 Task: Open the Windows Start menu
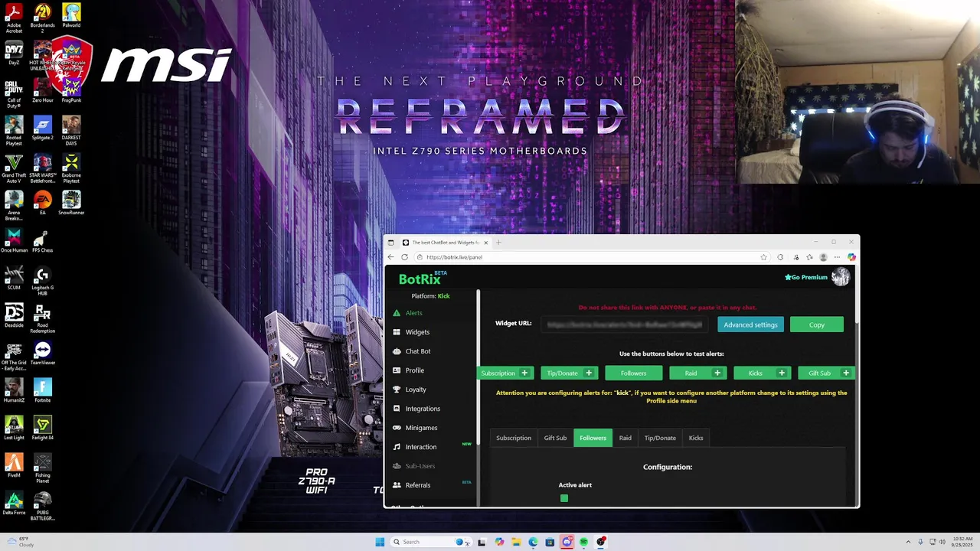click(x=380, y=542)
